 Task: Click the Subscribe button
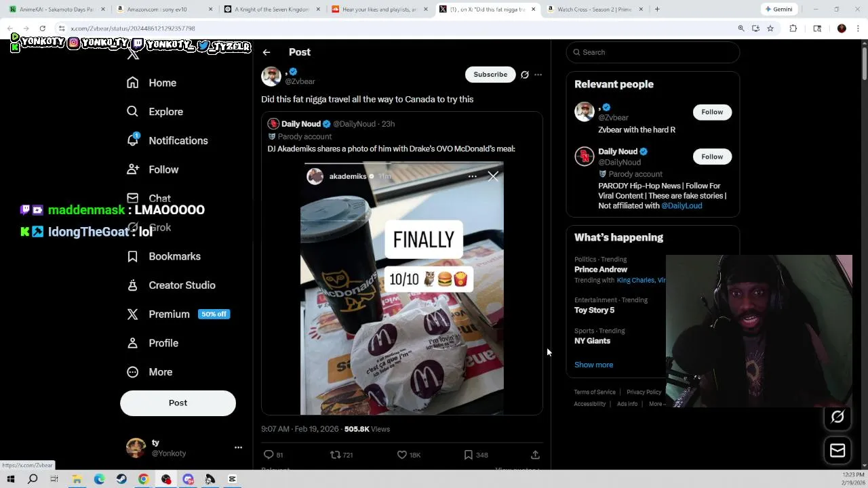(490, 75)
